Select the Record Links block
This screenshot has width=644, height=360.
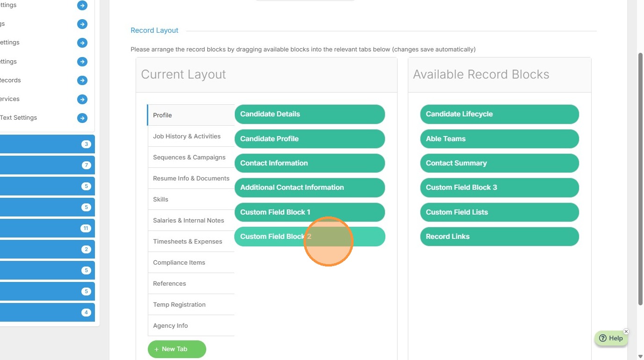499,237
